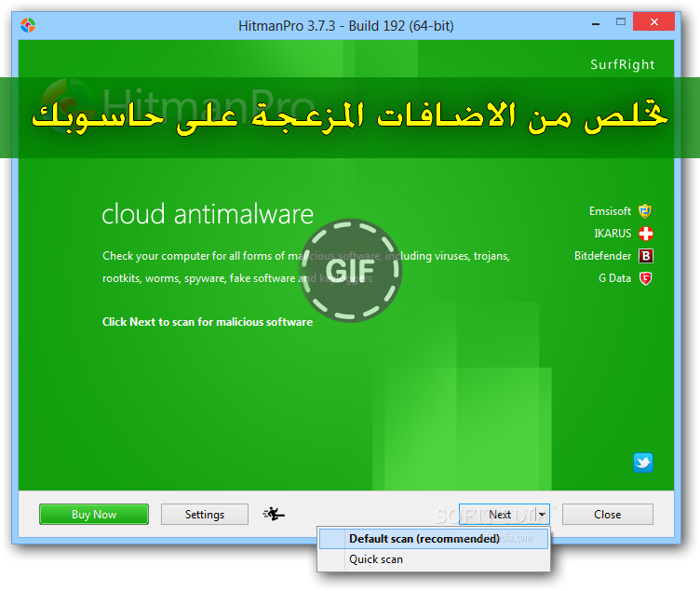
Task: Expand the arrow beside the Next button
Action: pyautogui.click(x=542, y=515)
